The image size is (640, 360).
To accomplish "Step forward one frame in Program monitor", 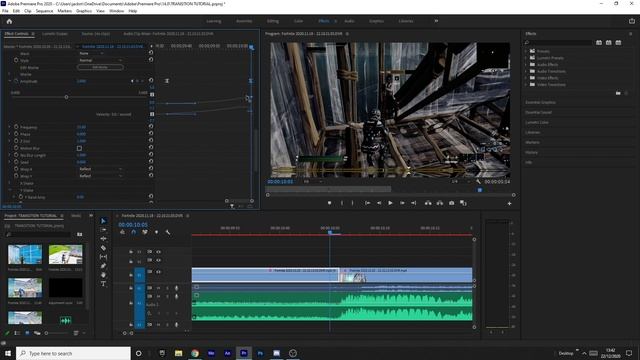I will [x=402, y=203].
